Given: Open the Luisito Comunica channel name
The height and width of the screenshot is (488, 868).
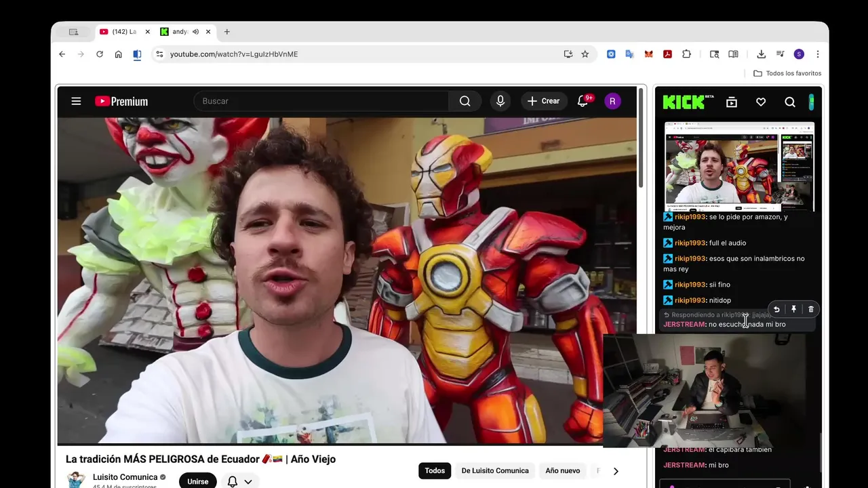Looking at the screenshot, I should 125,477.
